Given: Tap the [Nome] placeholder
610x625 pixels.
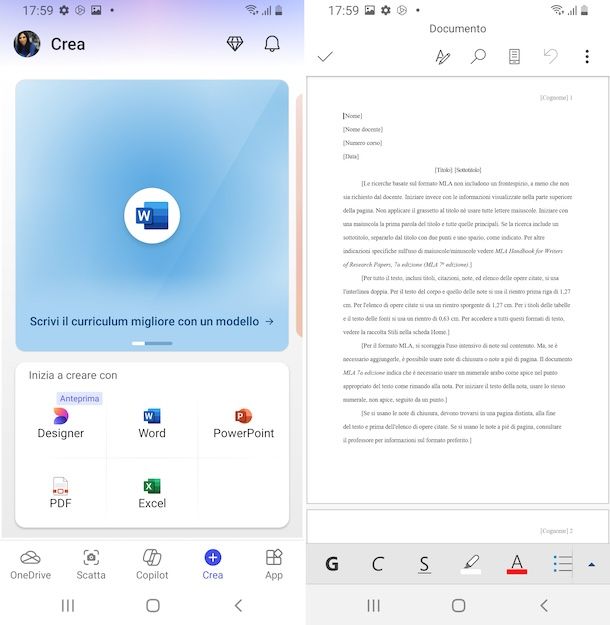Looking at the screenshot, I should (352, 116).
